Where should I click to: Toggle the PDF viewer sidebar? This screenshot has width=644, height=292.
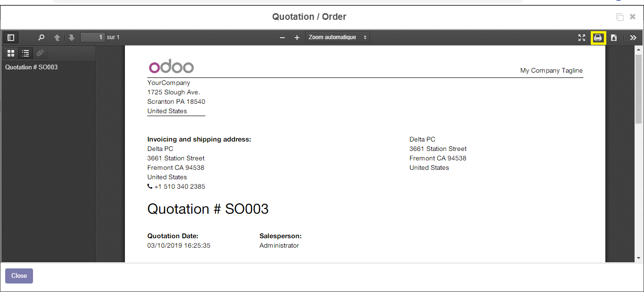11,38
